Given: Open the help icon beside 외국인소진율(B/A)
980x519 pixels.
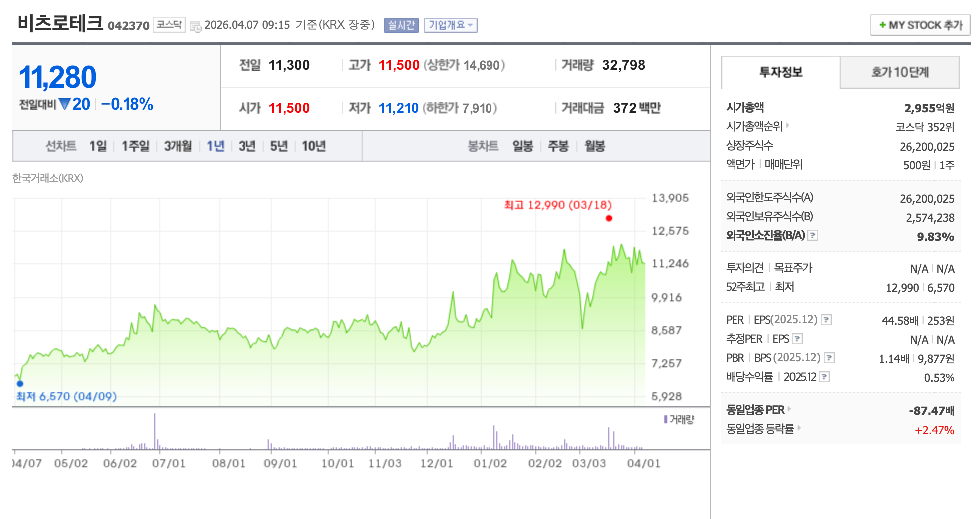Looking at the screenshot, I should pyautogui.click(x=813, y=235).
